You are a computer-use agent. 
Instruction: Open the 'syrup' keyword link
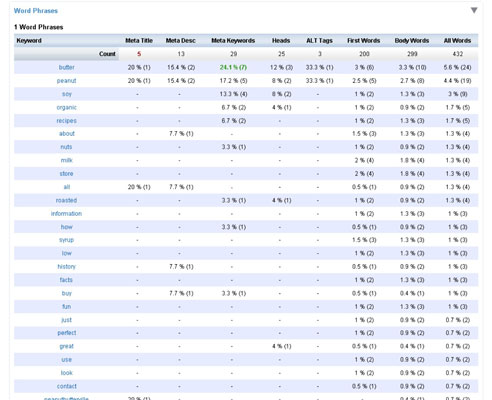[x=67, y=240]
